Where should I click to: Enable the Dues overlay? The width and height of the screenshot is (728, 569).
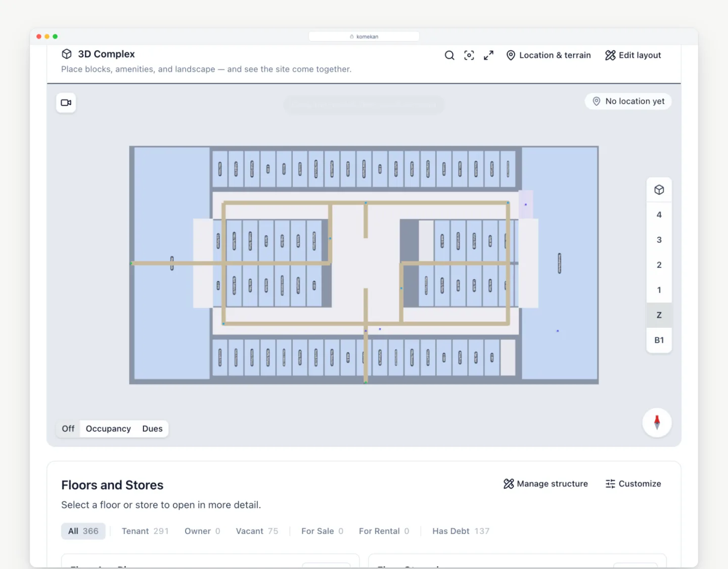pos(152,428)
